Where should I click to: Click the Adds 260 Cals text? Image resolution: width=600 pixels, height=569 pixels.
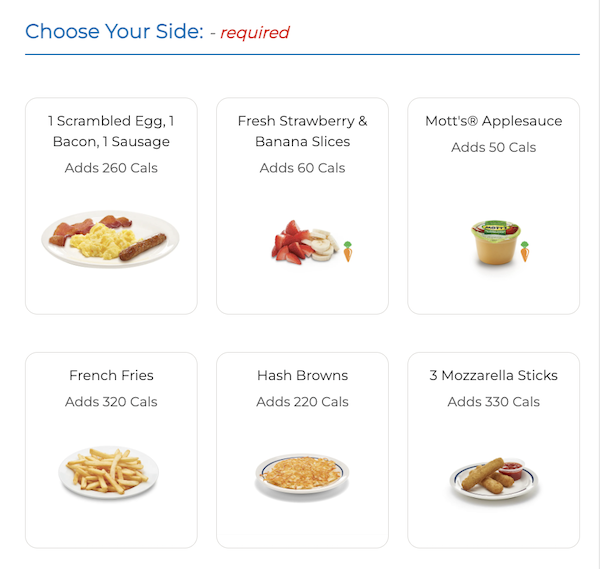(x=111, y=168)
